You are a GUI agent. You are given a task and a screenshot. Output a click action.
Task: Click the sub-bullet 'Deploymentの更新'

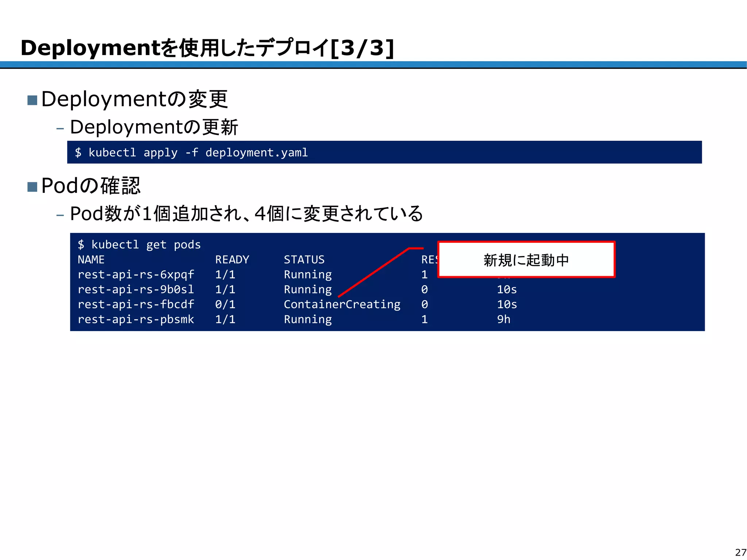coord(154,127)
